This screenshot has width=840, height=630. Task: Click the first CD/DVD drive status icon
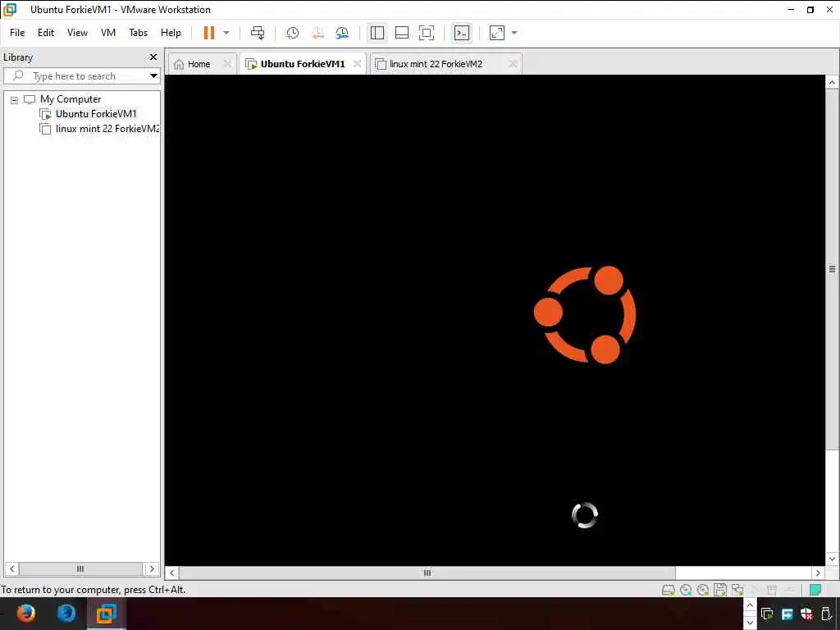point(685,590)
